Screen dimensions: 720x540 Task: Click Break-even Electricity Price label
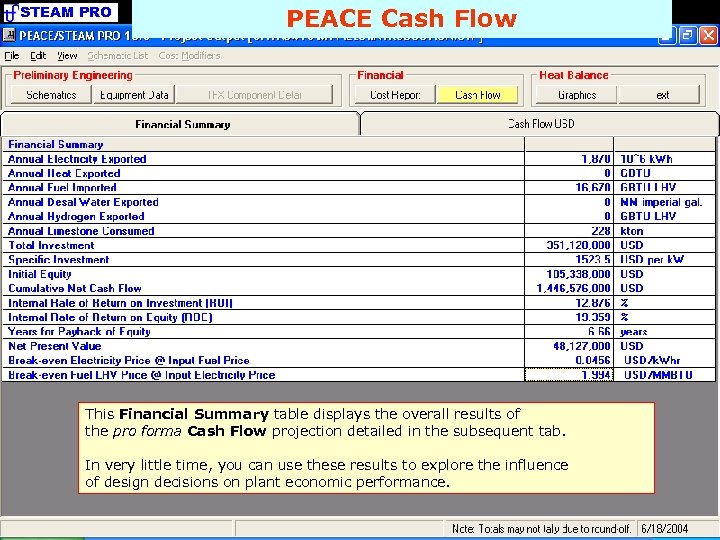tap(129, 360)
